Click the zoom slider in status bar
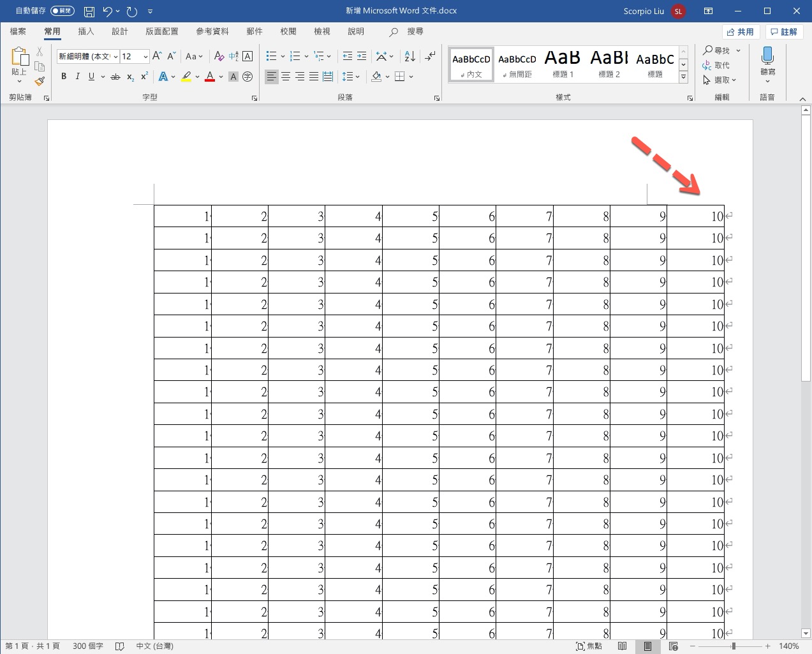The height and width of the screenshot is (654, 812). (733, 646)
